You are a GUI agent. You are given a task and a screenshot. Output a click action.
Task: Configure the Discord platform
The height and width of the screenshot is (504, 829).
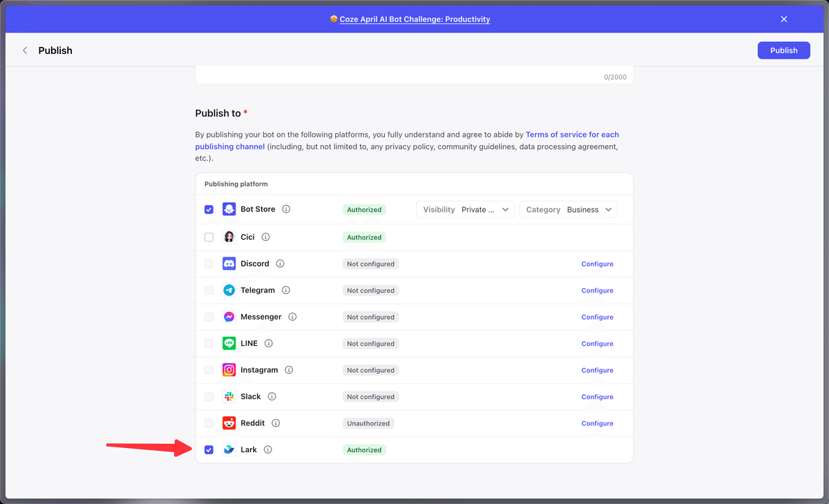pyautogui.click(x=598, y=264)
